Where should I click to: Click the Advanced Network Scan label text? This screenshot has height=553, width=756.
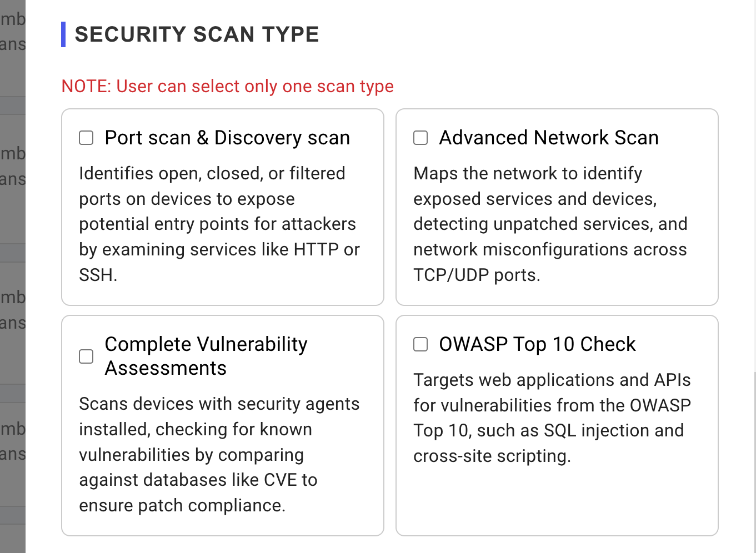549,137
